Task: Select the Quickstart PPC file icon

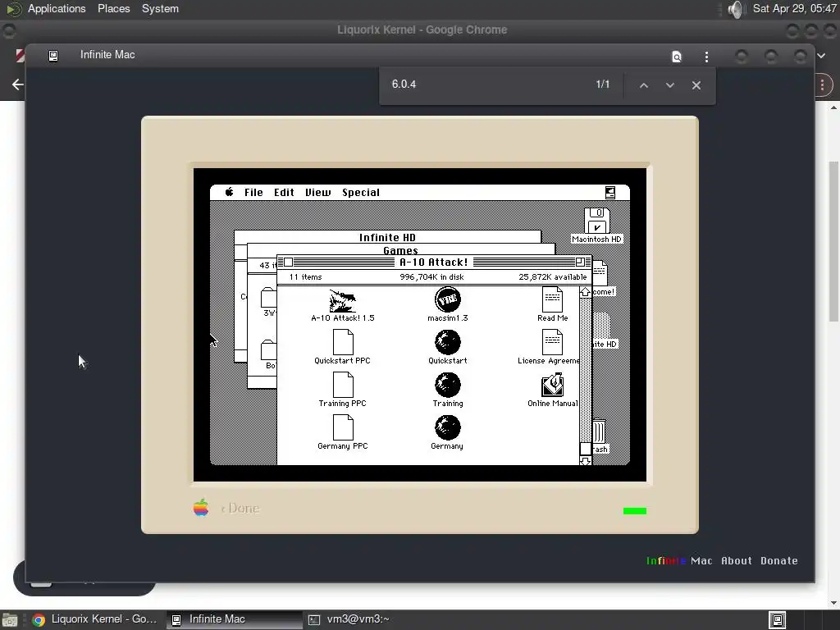Action: 343,342
